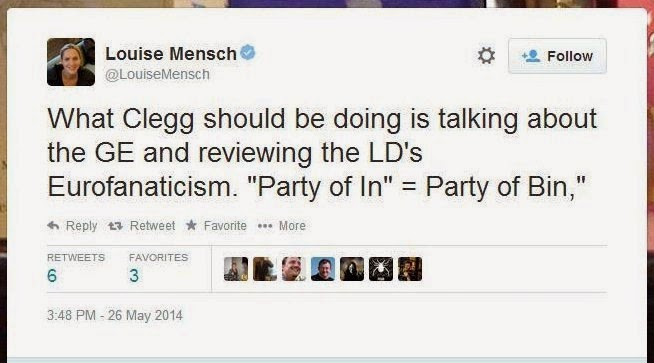Open the gear settings icon
The height and width of the screenshot is (363, 654).
click(486, 55)
